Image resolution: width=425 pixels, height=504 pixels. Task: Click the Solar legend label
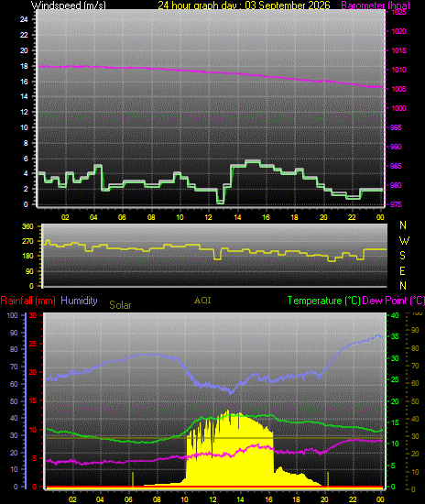pyautogui.click(x=120, y=305)
